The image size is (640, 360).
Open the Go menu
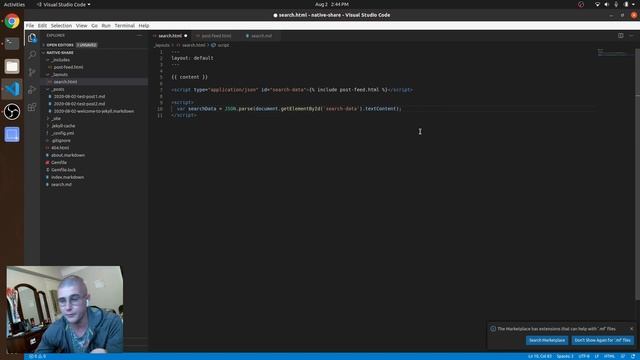pyautogui.click(x=94, y=25)
